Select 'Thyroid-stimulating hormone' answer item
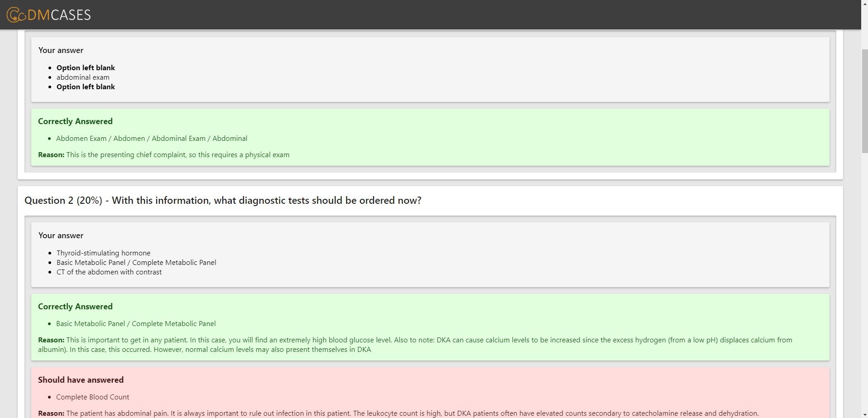Viewport: 868px width, 418px height. coord(103,253)
